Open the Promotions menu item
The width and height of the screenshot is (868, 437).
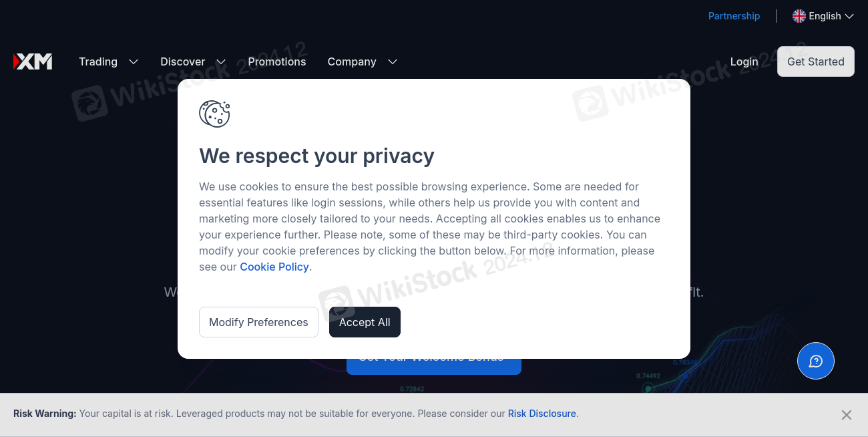coord(276,61)
